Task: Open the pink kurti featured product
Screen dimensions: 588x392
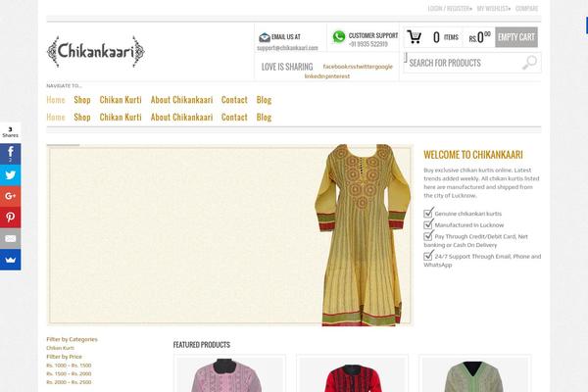Action: tap(229, 374)
